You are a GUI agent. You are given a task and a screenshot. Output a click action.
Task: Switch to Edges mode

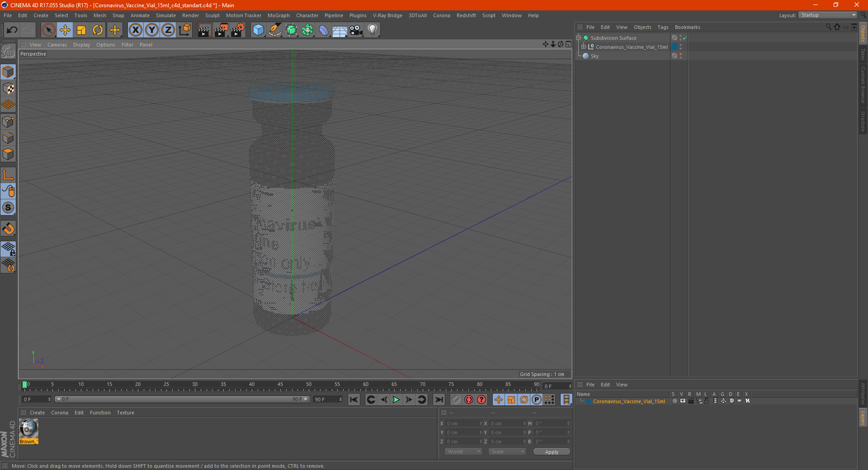8,138
